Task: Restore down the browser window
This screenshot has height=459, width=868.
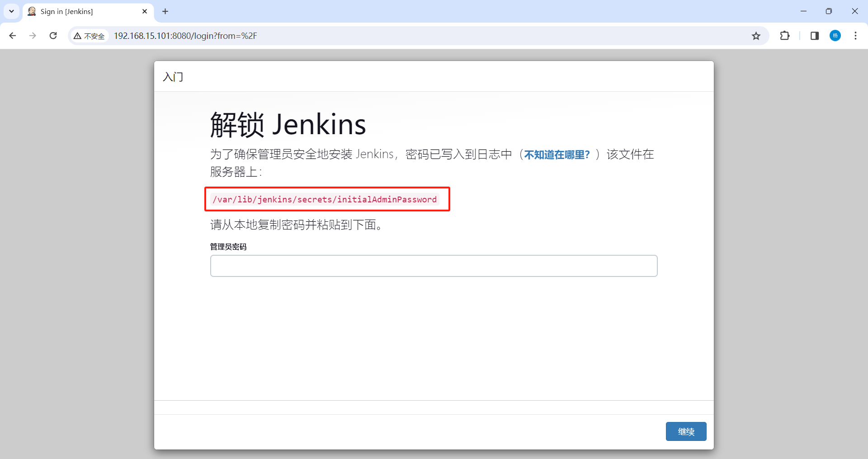Action: point(829,11)
